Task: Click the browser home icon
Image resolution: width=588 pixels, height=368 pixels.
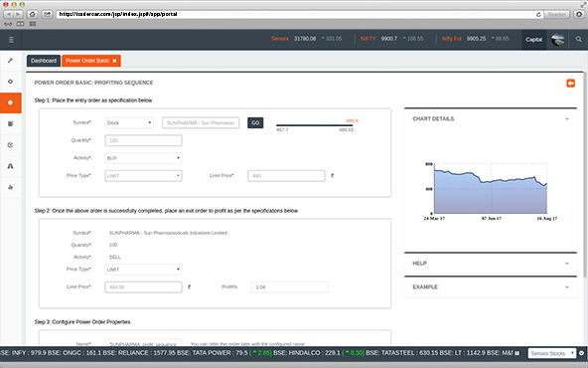Action: pos(32,14)
